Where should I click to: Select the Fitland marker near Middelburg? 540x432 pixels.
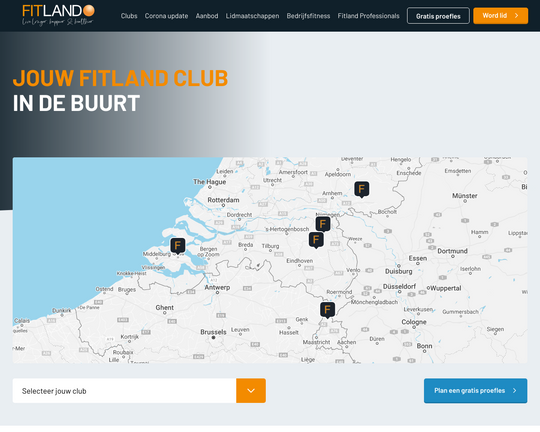(178, 246)
